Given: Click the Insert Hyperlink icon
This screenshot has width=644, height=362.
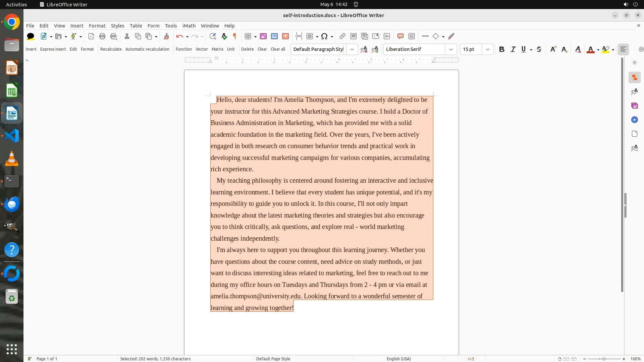Looking at the screenshot, I should [342, 36].
